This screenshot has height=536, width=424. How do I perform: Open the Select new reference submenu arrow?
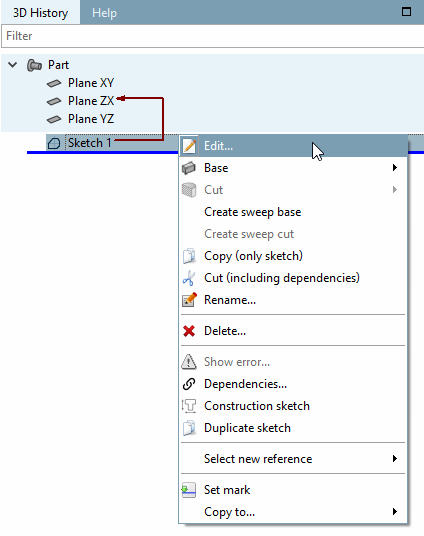395,458
